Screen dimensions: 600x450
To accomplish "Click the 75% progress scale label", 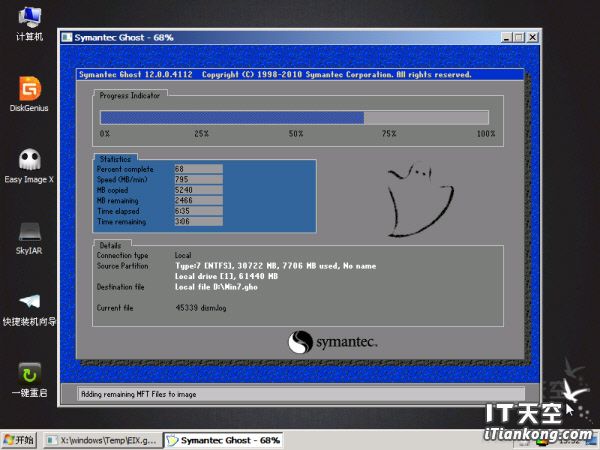I will click(x=389, y=134).
